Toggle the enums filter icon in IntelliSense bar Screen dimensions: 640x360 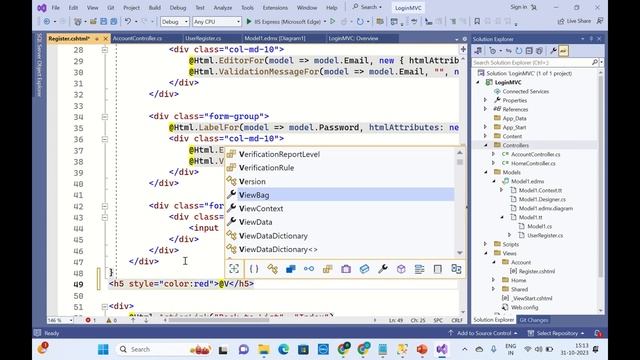[327, 269]
